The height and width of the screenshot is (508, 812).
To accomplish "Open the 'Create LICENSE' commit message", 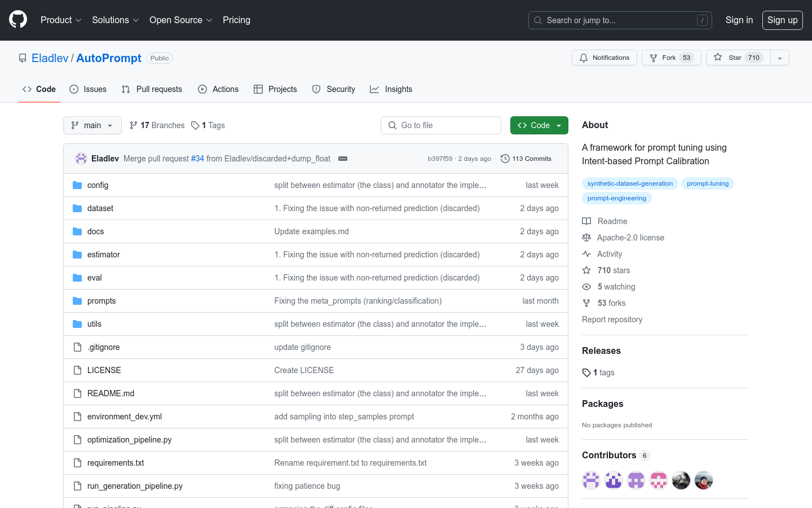I will (x=304, y=370).
